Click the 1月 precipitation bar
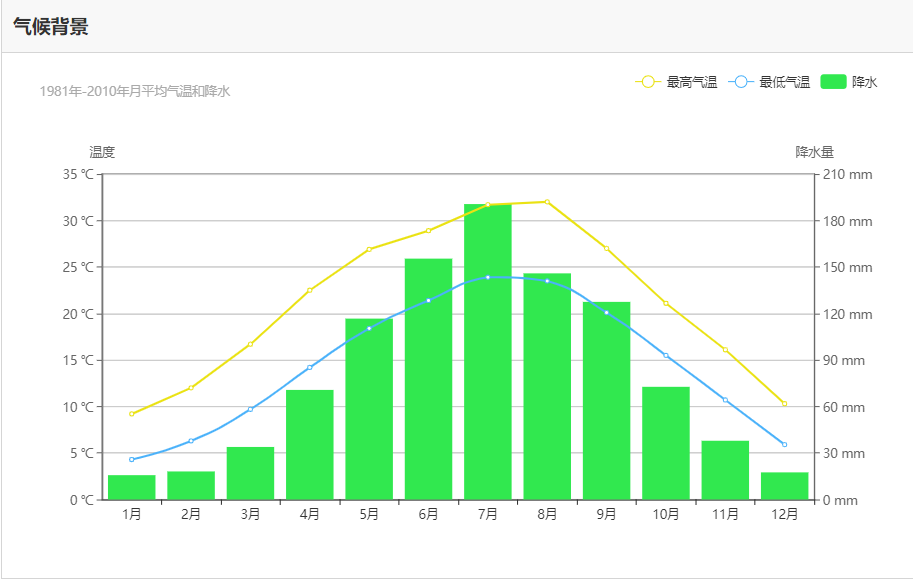The image size is (913, 579). pyautogui.click(x=131, y=487)
